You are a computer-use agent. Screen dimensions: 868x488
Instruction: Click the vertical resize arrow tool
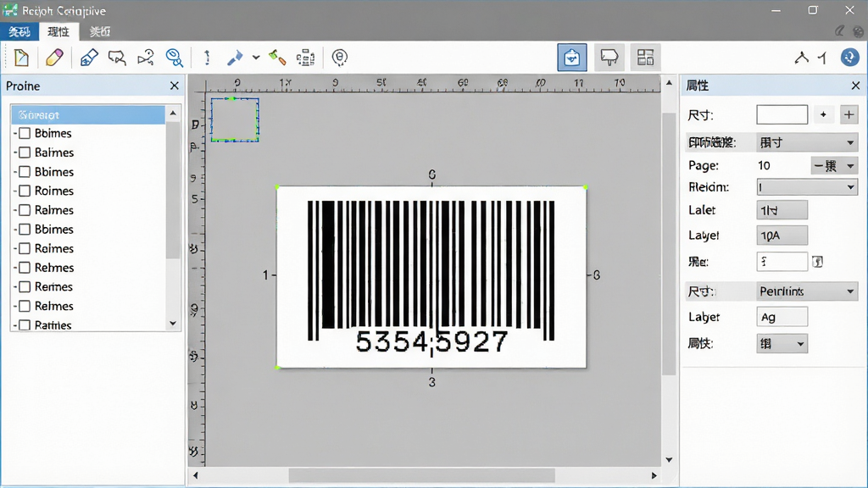click(x=207, y=57)
